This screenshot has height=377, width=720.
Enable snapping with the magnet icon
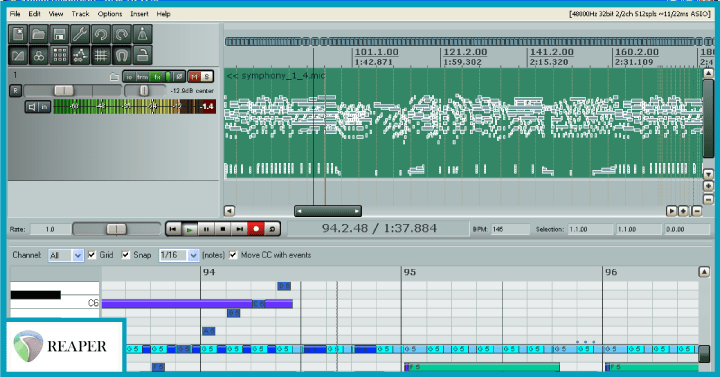(121, 56)
